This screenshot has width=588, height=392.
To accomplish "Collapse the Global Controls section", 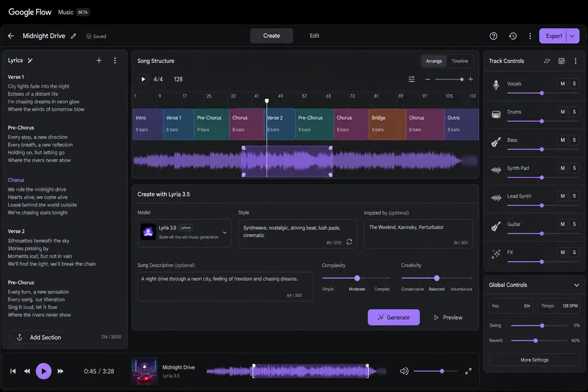I will coord(577,285).
